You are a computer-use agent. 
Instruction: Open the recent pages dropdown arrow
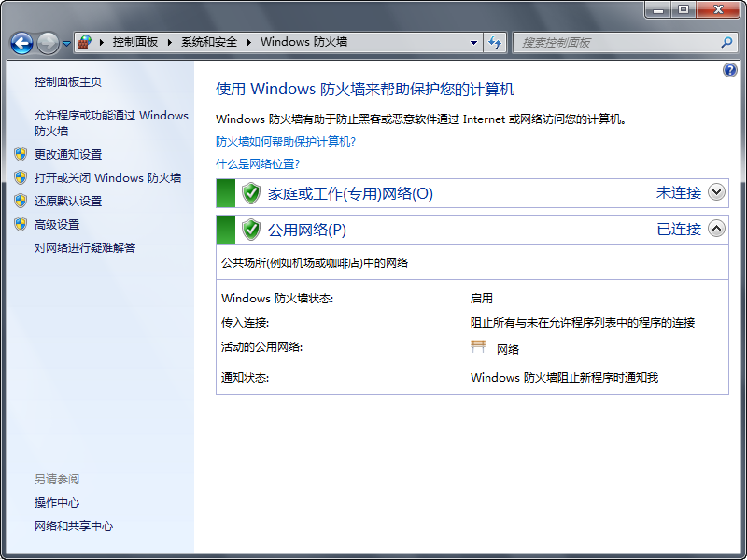[x=67, y=44]
